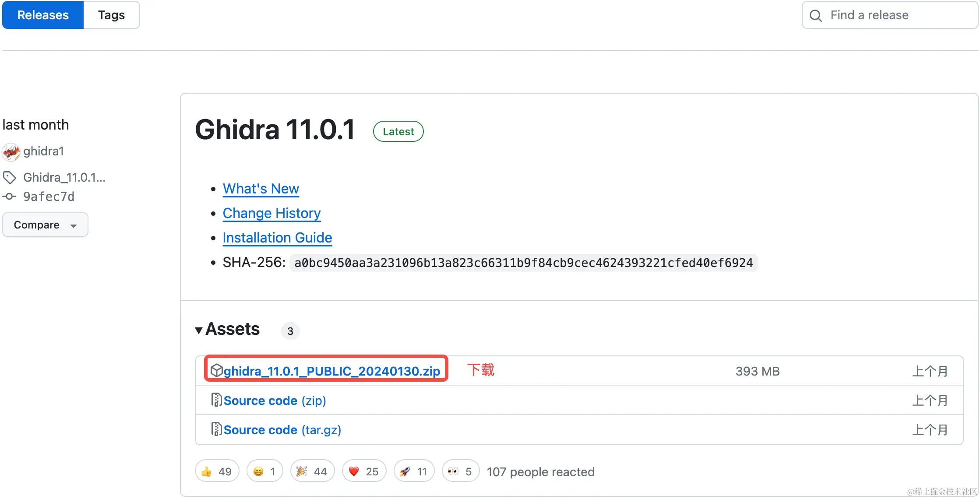Toggle the thumbs up reaction (49)

pos(217,471)
